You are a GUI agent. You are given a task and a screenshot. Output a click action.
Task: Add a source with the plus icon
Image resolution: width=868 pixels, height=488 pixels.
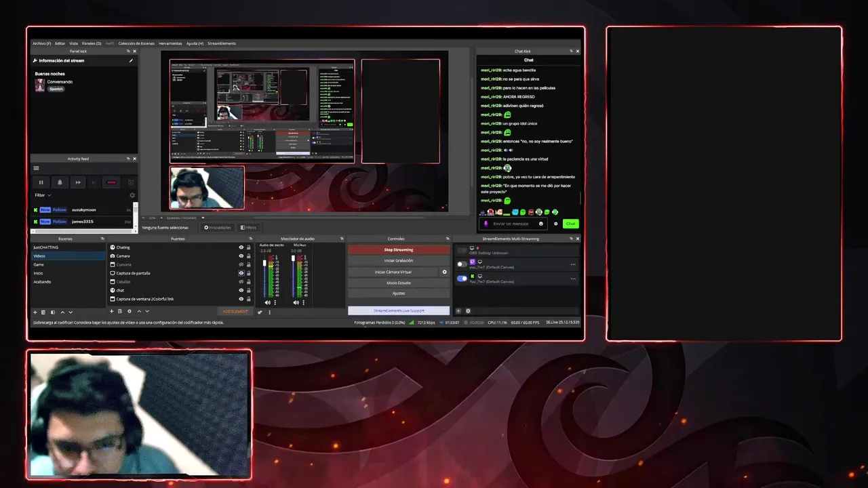point(111,311)
